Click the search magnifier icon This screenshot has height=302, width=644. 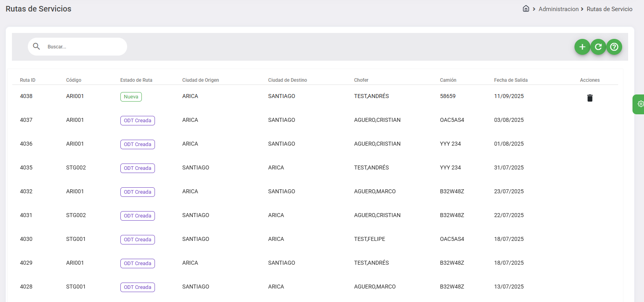tap(37, 46)
